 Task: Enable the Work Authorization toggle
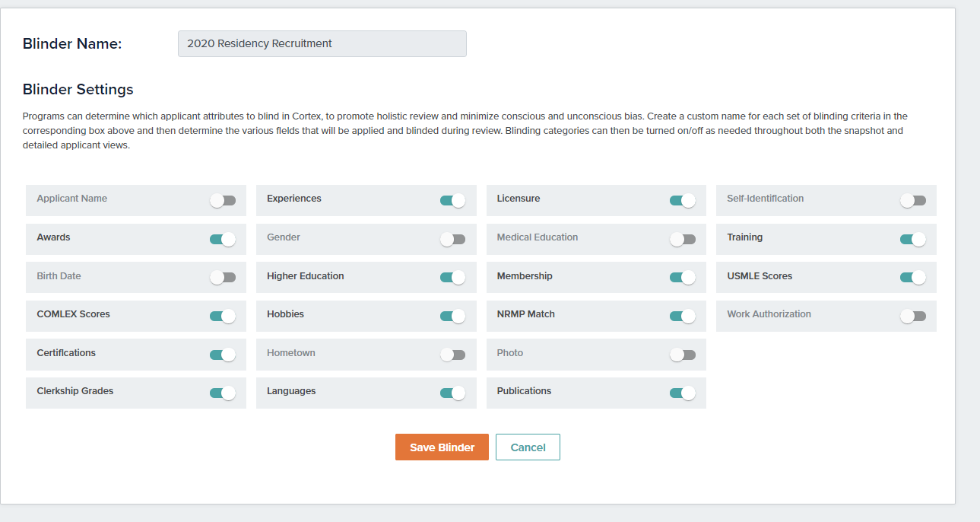[913, 316]
